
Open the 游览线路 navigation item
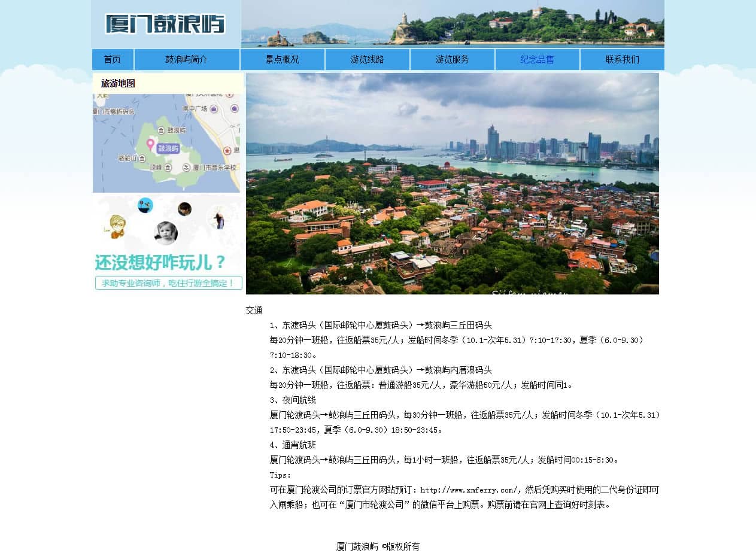(x=368, y=60)
